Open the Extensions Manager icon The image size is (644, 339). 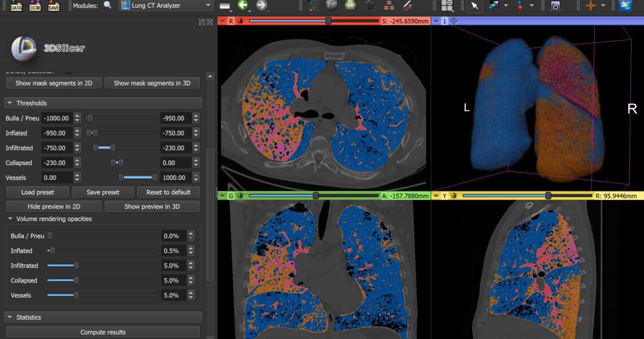click(x=625, y=6)
